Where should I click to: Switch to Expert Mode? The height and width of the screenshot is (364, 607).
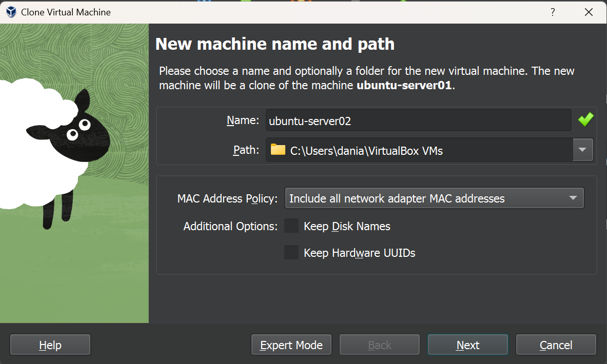[291, 345]
